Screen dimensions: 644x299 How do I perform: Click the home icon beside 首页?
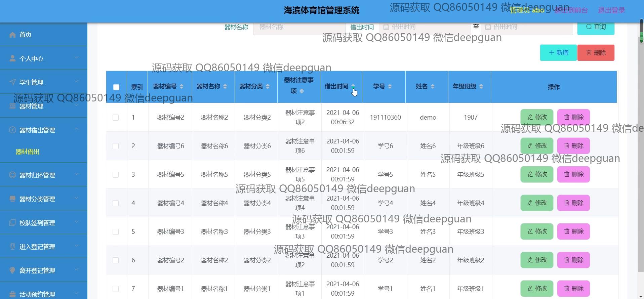tap(12, 35)
